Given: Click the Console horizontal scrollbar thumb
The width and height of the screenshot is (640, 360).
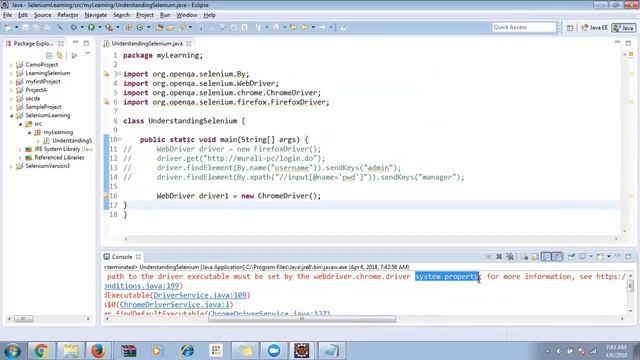Looking at the screenshot, I should pyautogui.click(x=302, y=319).
